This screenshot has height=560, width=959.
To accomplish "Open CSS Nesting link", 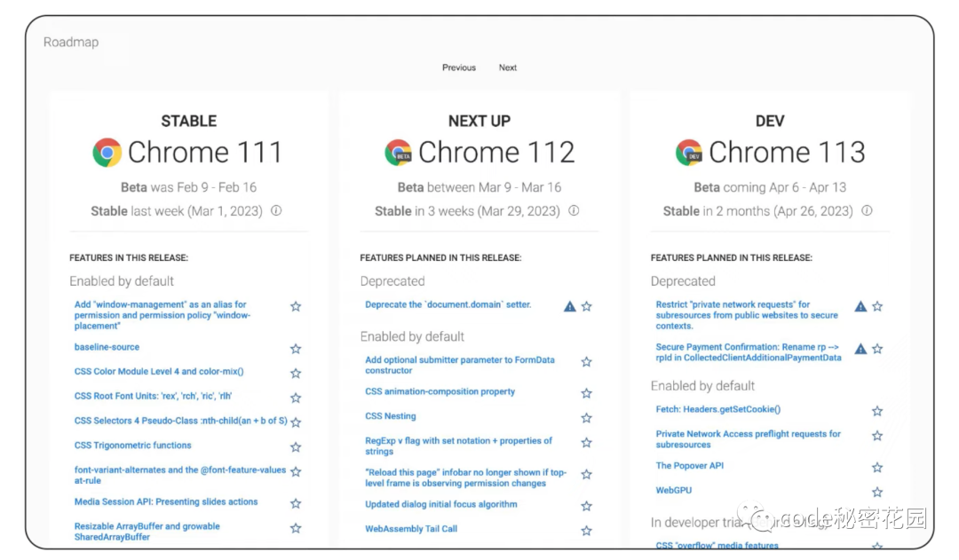I will pos(390,415).
